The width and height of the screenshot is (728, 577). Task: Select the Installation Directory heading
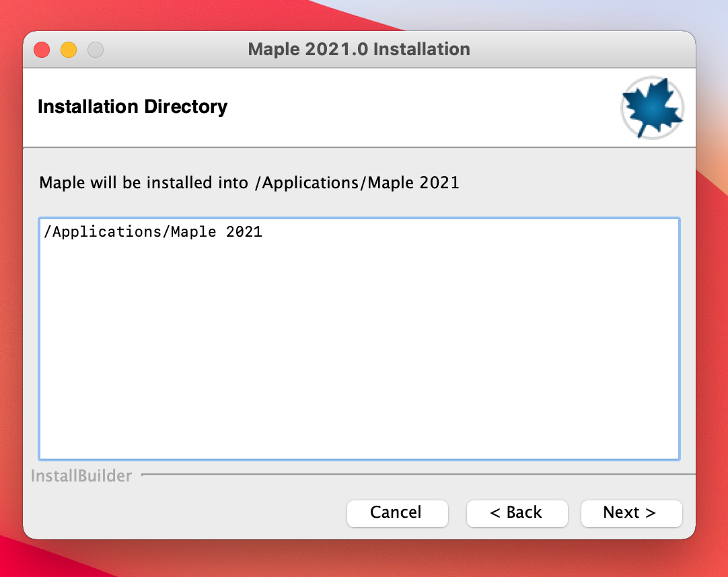tap(133, 107)
